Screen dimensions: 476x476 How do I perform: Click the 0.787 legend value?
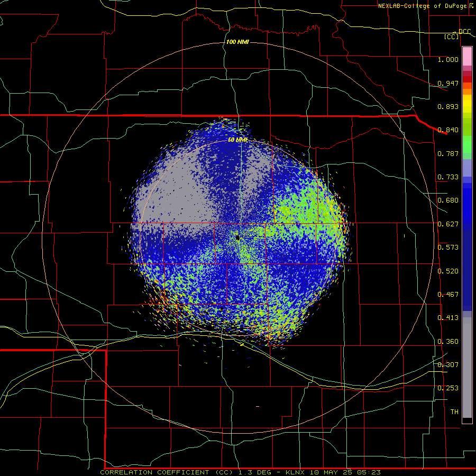pos(448,153)
